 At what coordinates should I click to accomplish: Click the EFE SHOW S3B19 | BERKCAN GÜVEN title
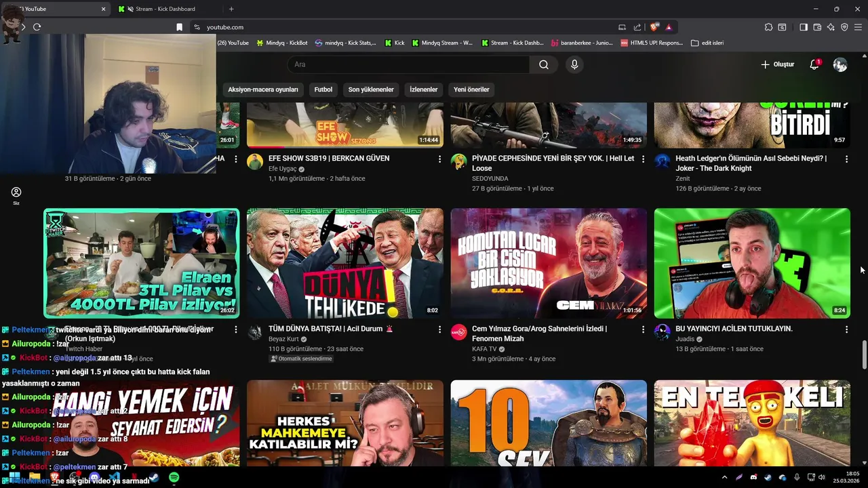pos(329,158)
